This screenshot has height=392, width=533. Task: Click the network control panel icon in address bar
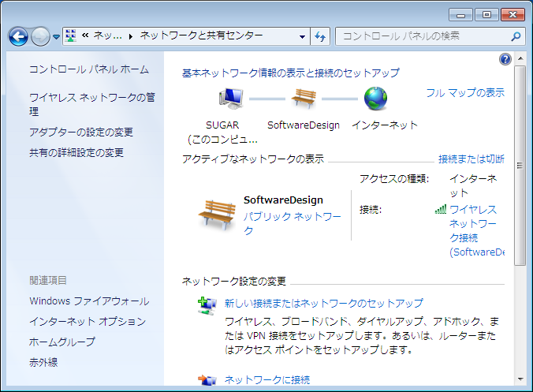[71, 35]
